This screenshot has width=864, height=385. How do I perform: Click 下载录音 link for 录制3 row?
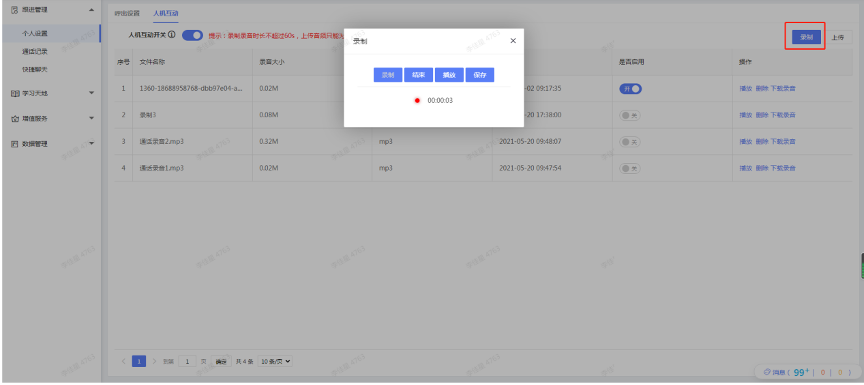click(782, 115)
